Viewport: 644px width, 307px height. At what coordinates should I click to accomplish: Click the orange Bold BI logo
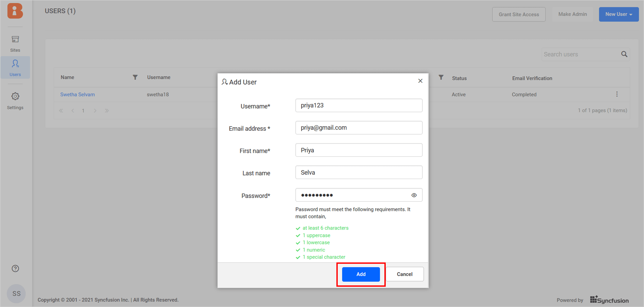tap(15, 11)
